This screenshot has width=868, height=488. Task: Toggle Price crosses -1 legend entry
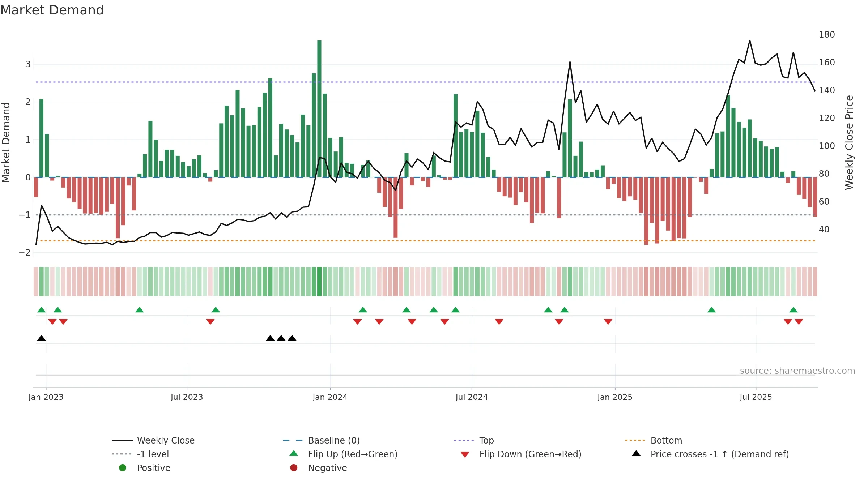click(710, 454)
